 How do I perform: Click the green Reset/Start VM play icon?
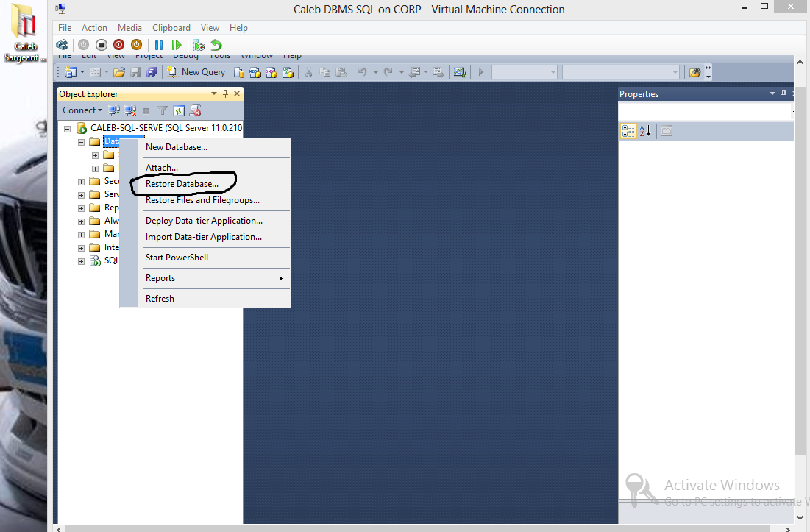(x=176, y=45)
